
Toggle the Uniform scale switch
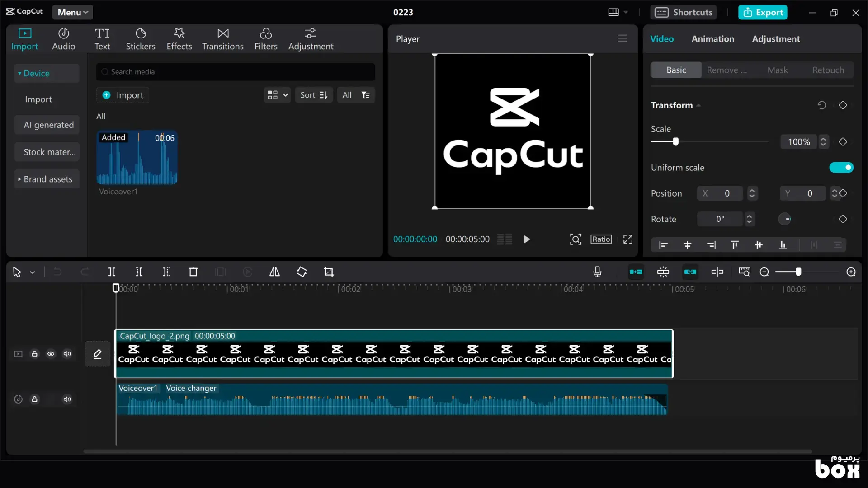click(x=841, y=168)
